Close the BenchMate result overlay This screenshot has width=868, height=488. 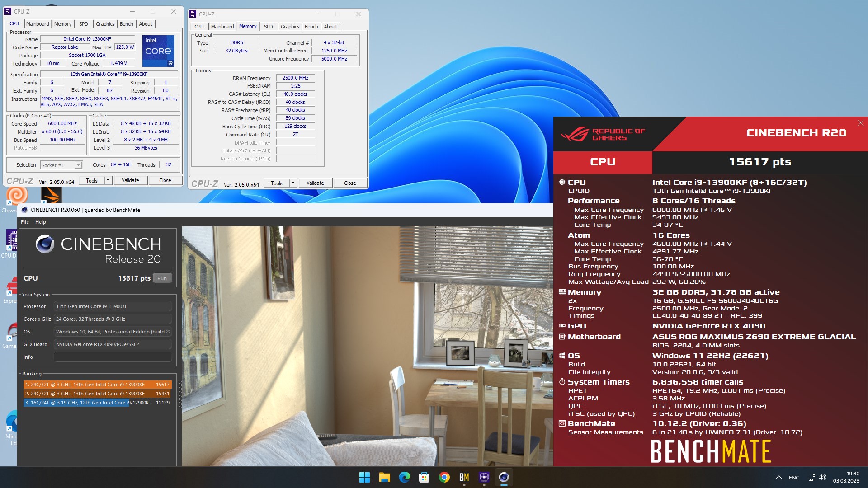tap(861, 123)
